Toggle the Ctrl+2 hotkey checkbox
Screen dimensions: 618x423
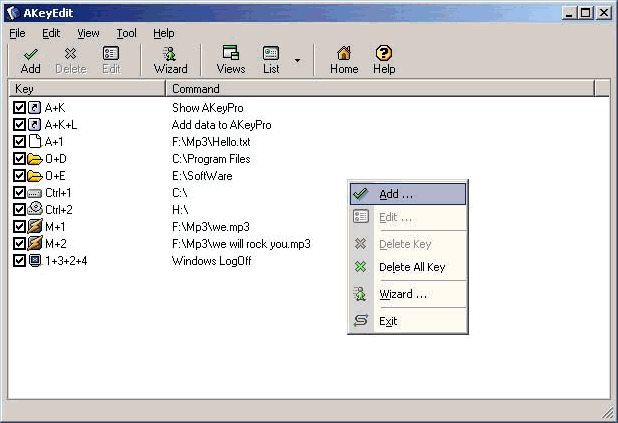[19, 210]
